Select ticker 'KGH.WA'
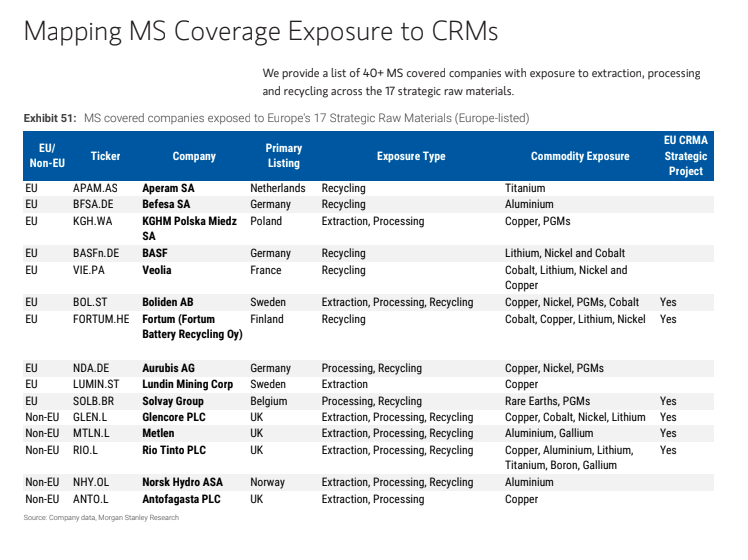The width and height of the screenshot is (748, 560). pyautogui.click(x=93, y=221)
